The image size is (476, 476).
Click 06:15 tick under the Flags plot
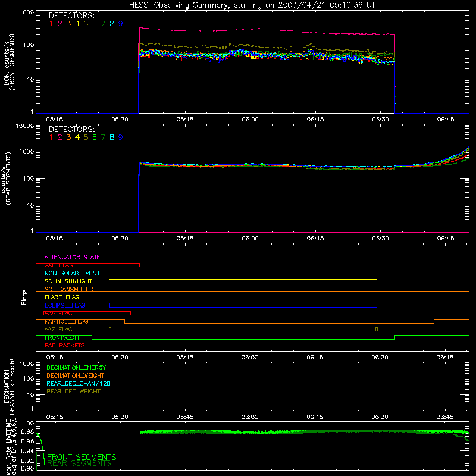(x=315, y=358)
